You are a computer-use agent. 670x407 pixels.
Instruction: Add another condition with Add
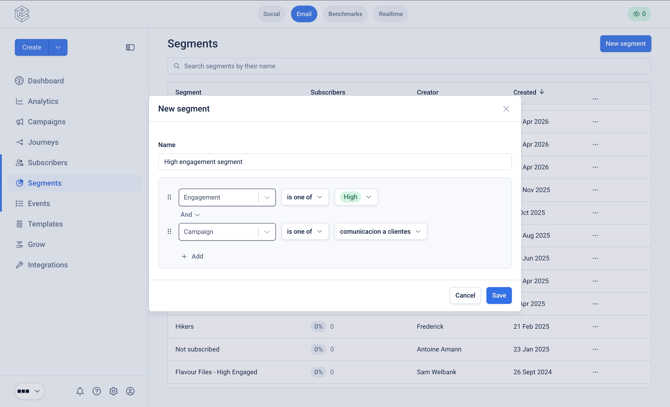[192, 256]
